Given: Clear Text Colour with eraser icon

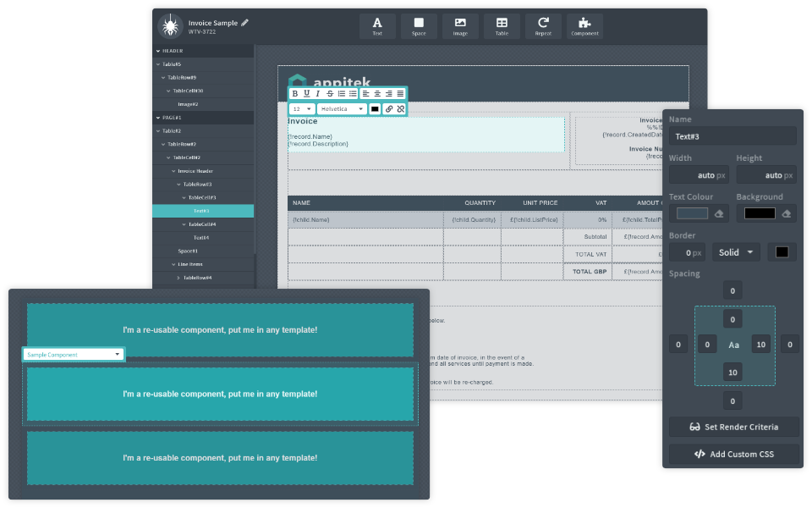Looking at the screenshot, I should pyautogui.click(x=719, y=214).
